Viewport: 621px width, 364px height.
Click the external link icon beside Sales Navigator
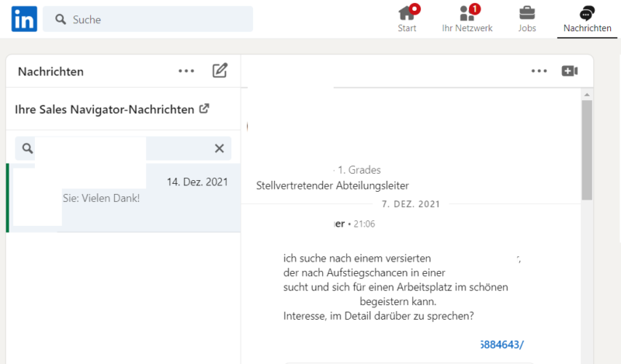coord(204,109)
